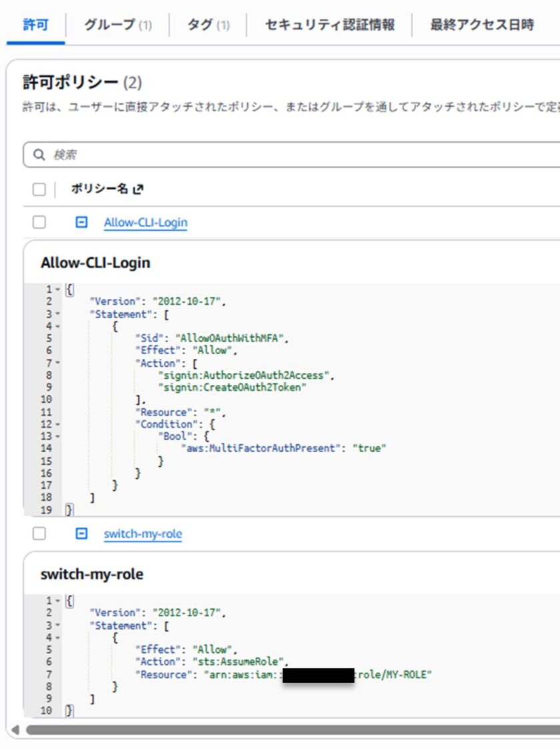This screenshot has width=560, height=749.
Task: Open the セキュリティ認証情報 tab
Action: pos(330,25)
